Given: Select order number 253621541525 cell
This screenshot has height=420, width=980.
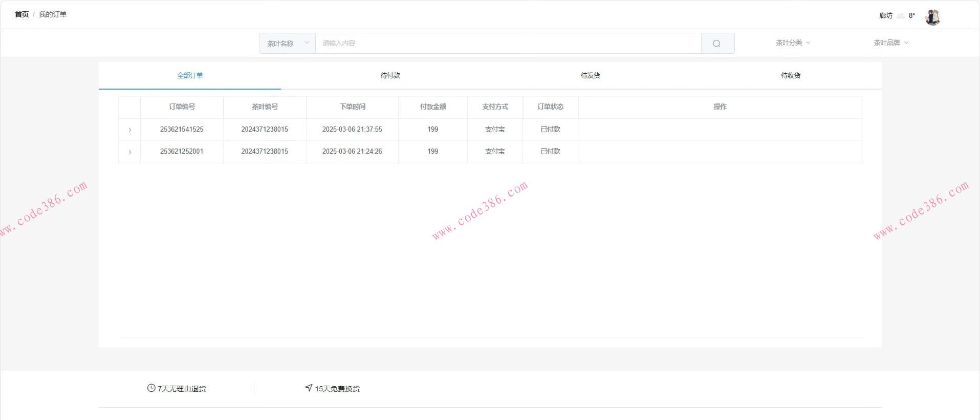Looking at the screenshot, I should pyautogui.click(x=182, y=130).
